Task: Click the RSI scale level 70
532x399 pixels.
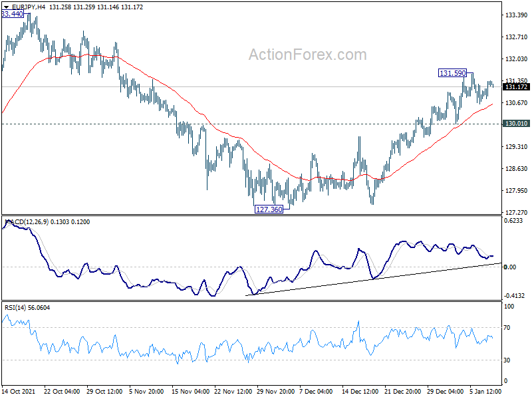Action: coord(507,328)
